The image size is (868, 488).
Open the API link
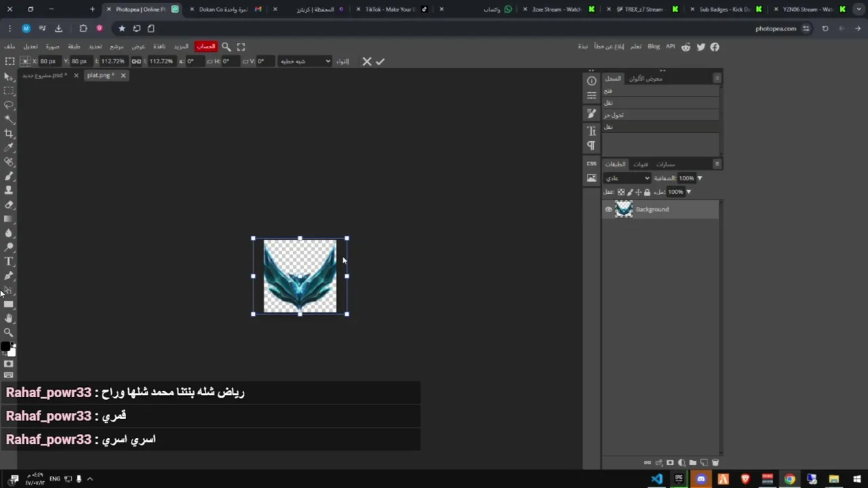[x=670, y=47]
